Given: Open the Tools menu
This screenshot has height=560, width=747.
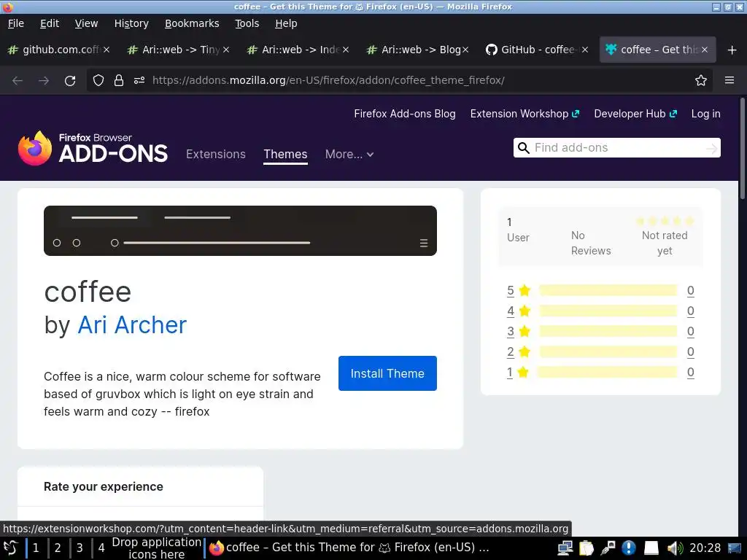Looking at the screenshot, I should click(x=247, y=23).
